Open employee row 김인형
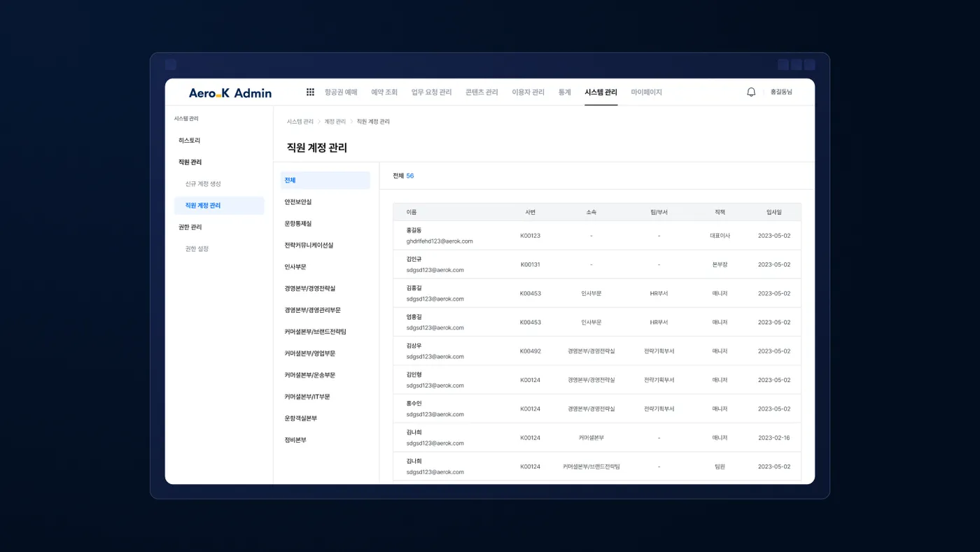980x552 pixels. (597, 380)
